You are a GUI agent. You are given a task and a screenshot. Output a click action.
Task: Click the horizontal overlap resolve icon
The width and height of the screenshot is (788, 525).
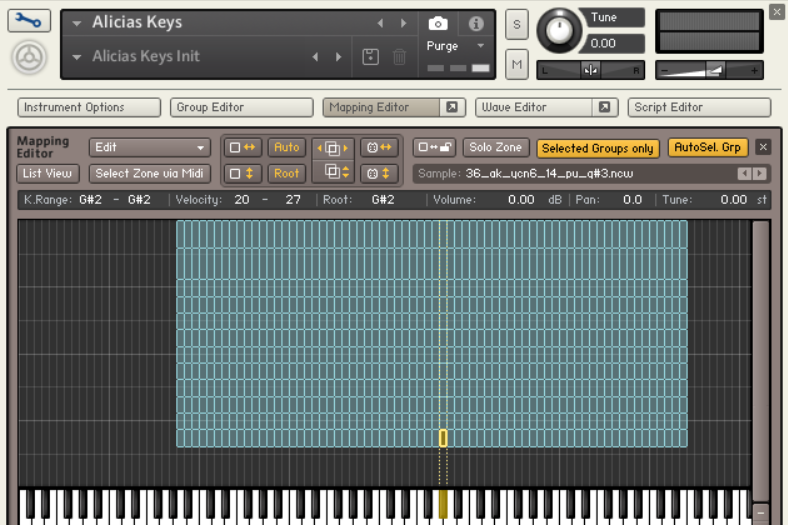coord(333,148)
